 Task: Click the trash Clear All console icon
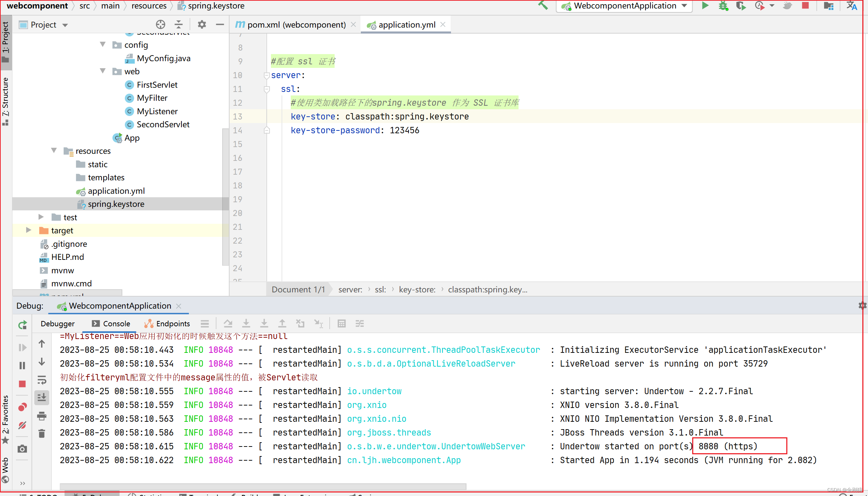42,433
